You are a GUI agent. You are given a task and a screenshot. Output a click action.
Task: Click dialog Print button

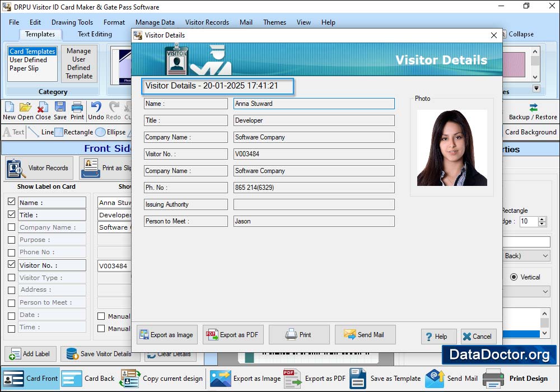299,334
